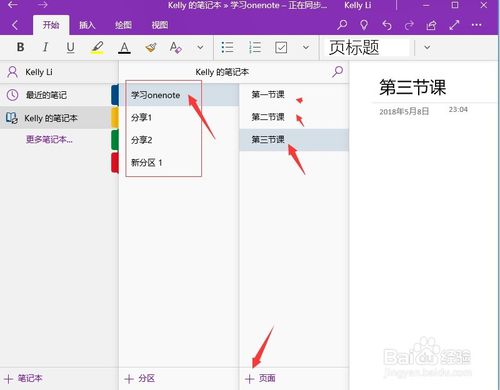Expand more font formatting options

200,47
